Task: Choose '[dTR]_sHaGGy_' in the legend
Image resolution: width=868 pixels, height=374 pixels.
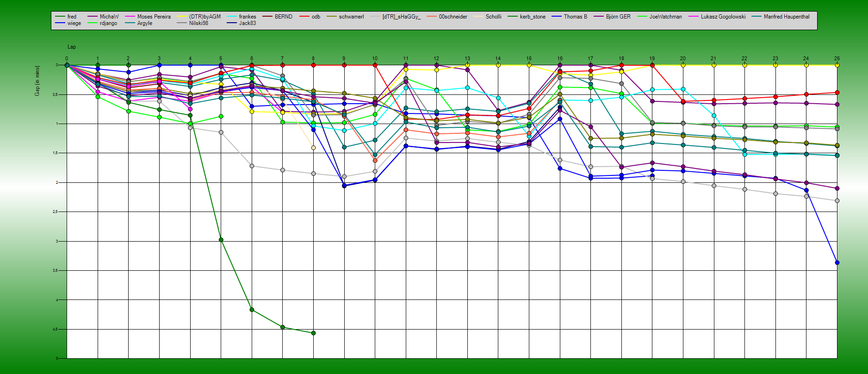Action: (x=402, y=17)
